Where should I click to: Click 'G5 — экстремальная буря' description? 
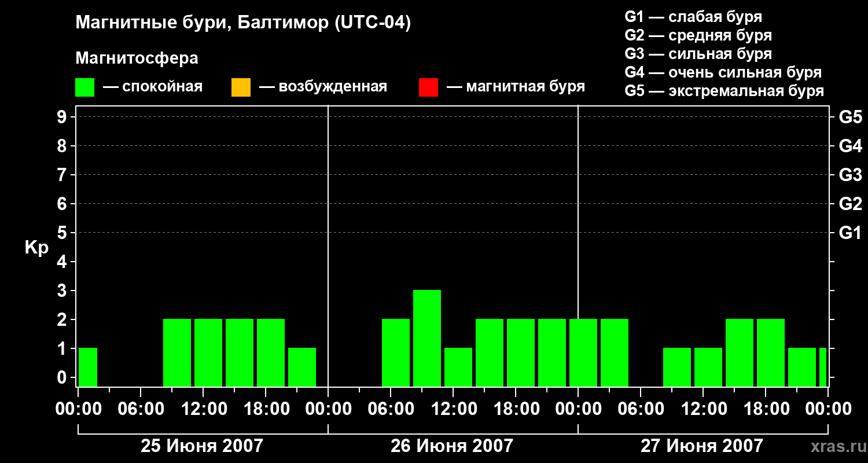724,90
